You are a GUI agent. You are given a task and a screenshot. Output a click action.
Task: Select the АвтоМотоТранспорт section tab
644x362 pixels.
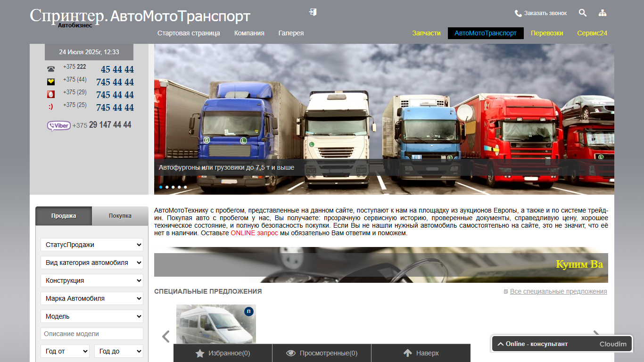(486, 33)
